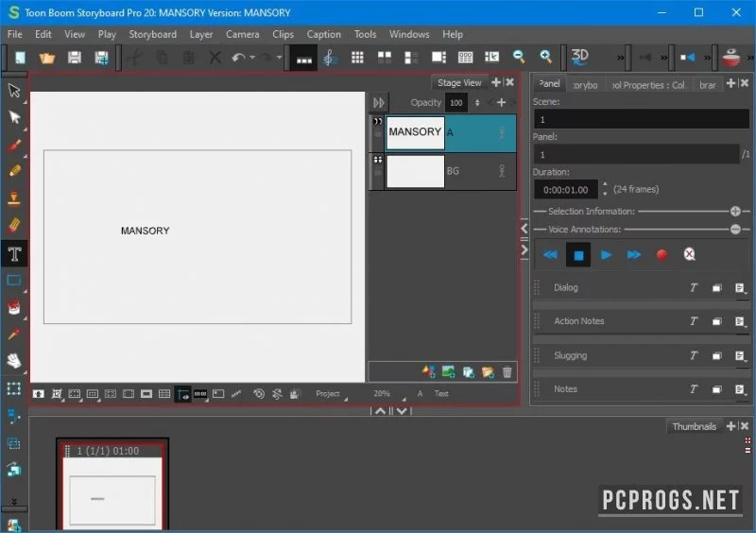Collapse the Stage view with the up chevron
This screenshot has width=756, height=533.
coord(381,411)
